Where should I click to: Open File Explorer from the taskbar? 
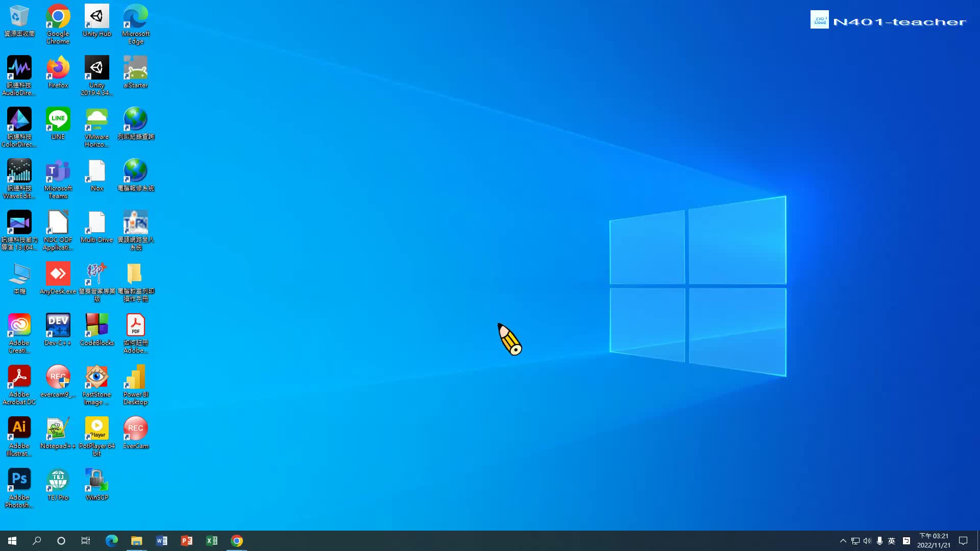pyautogui.click(x=136, y=541)
